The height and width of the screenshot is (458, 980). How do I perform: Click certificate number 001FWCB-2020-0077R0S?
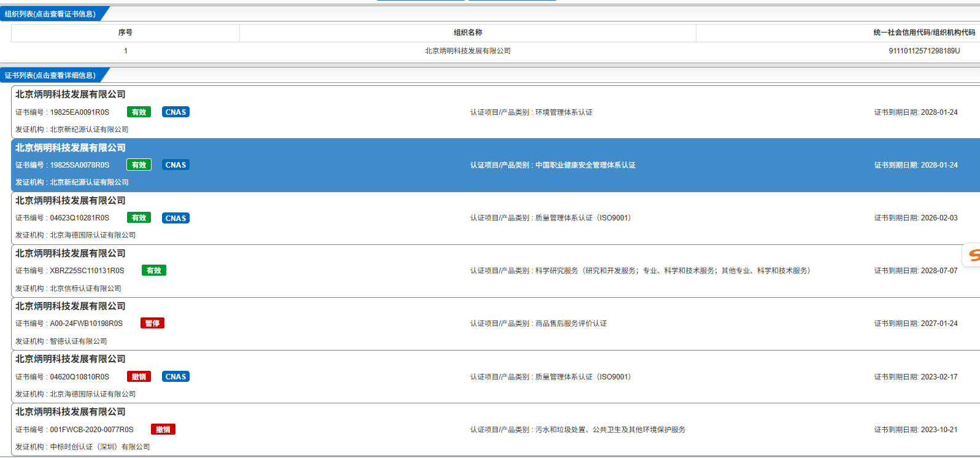click(91, 430)
